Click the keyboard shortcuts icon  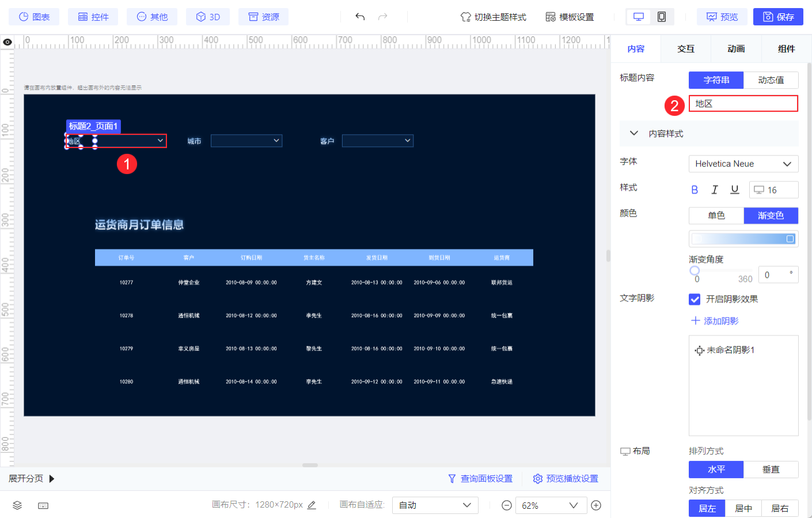coord(43,505)
